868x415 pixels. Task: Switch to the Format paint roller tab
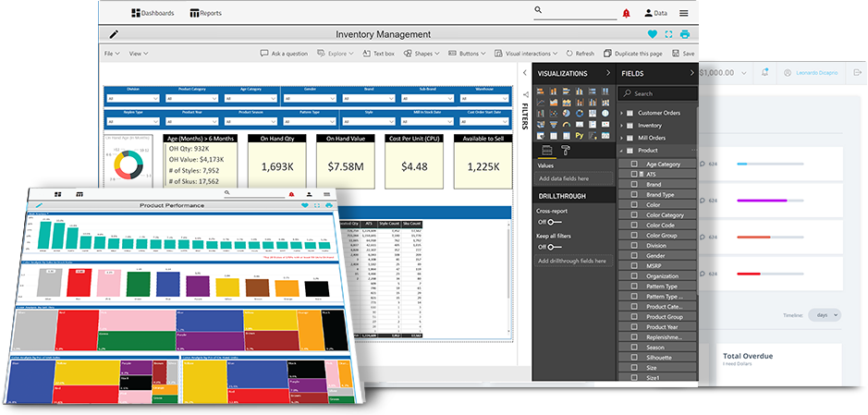[x=565, y=149]
